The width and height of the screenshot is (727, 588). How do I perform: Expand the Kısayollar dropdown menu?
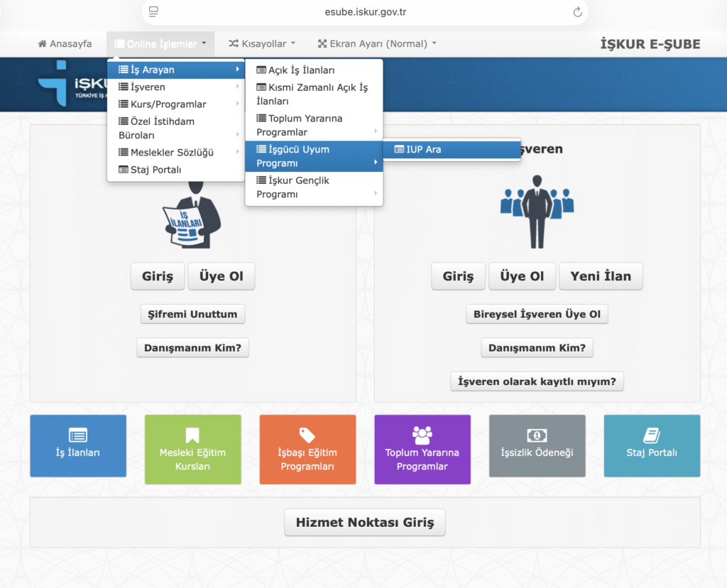pos(261,44)
